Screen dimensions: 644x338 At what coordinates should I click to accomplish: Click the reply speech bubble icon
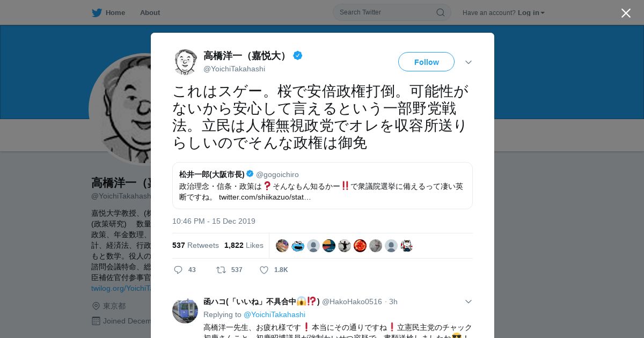pos(178,270)
